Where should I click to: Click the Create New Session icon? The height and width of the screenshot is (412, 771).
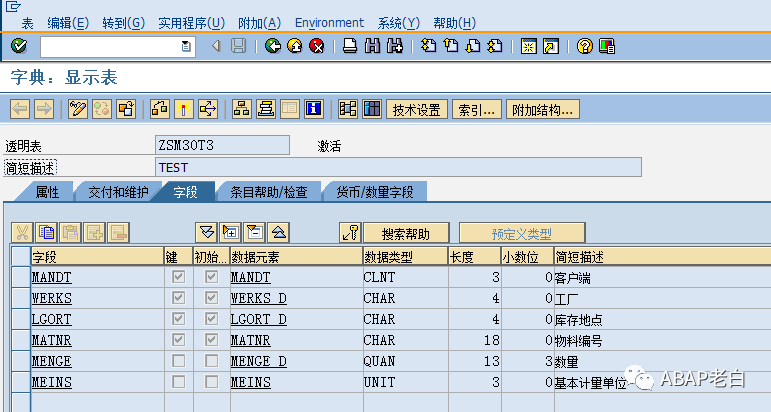click(x=529, y=46)
